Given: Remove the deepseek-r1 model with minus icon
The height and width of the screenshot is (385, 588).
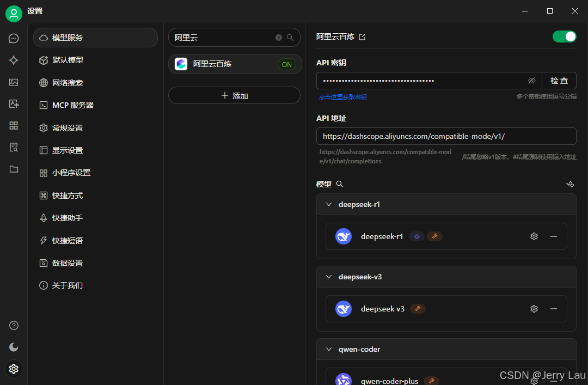Looking at the screenshot, I should [x=554, y=236].
